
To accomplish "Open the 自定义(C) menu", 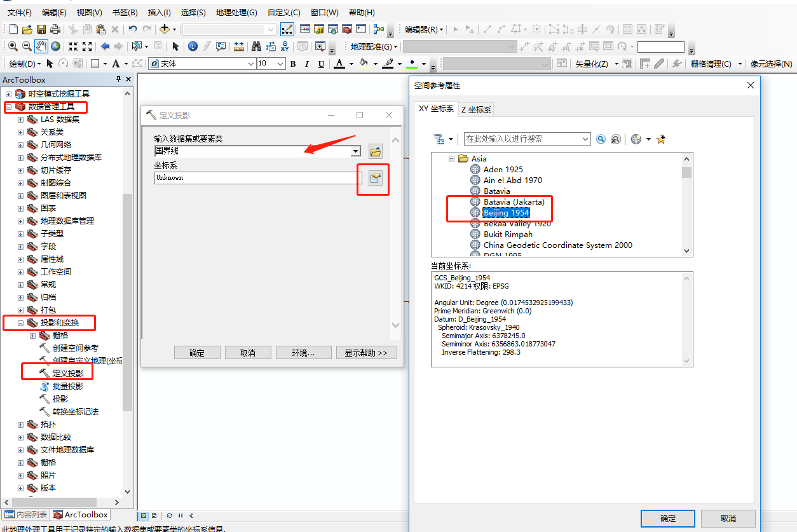I will (284, 12).
